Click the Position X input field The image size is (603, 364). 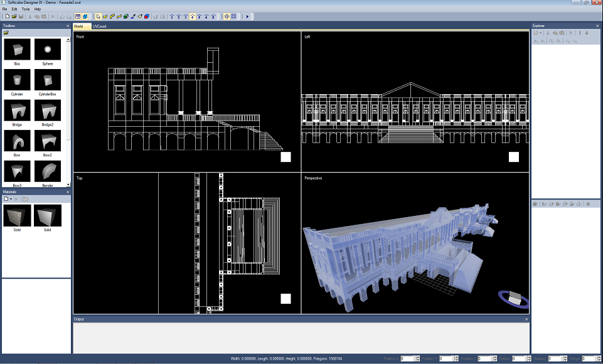click(406, 358)
